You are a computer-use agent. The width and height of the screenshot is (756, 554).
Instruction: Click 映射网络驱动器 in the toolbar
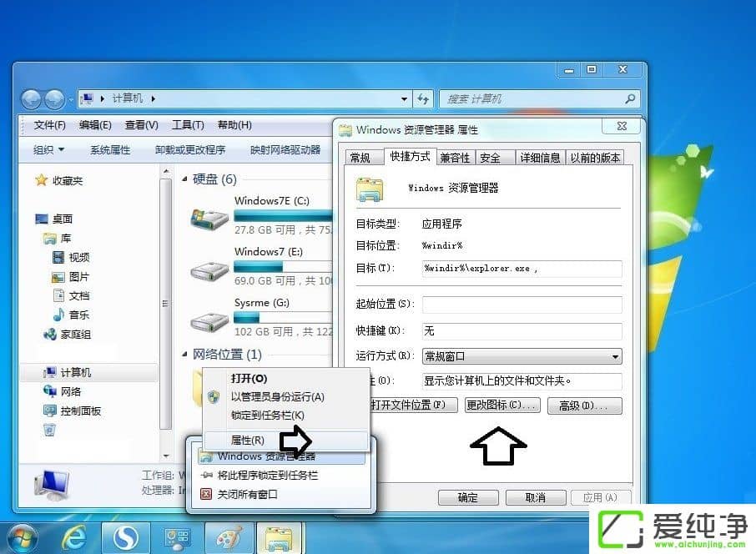[x=285, y=150]
